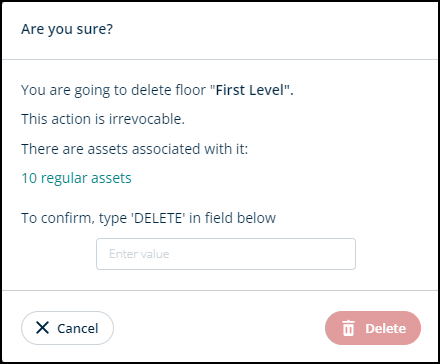Click the bold "First Level" floor name
Screen dimensions: 440x364
pyautogui.click(x=252, y=90)
